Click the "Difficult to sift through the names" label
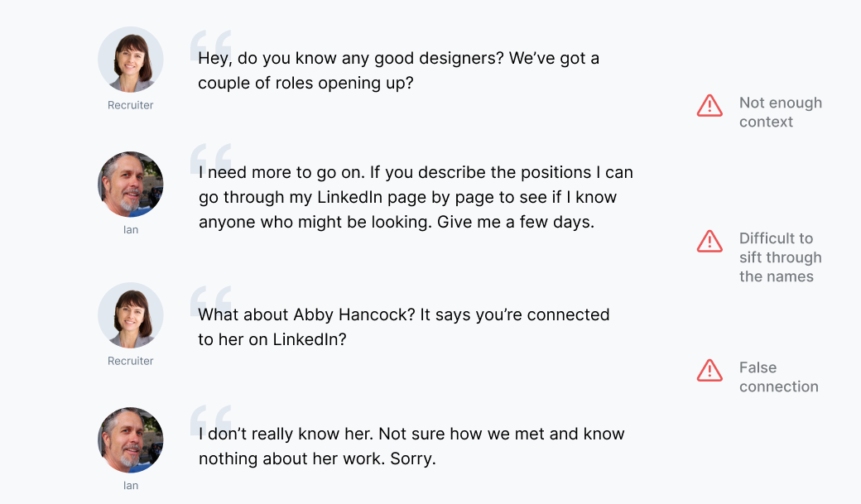 pyautogui.click(x=780, y=257)
